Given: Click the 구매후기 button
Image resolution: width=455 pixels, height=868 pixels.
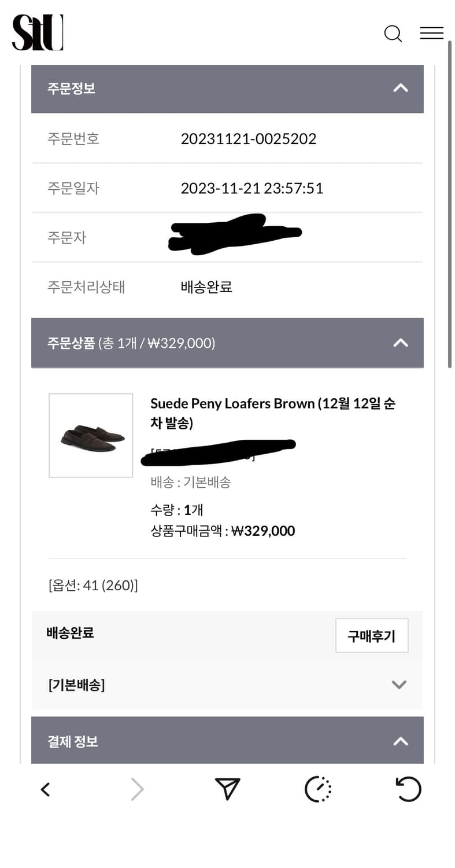Looking at the screenshot, I should coord(372,636).
